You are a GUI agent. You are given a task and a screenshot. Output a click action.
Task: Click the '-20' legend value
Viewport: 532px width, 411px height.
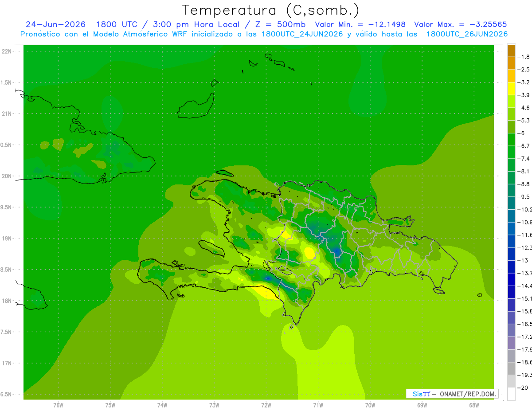click(x=522, y=388)
